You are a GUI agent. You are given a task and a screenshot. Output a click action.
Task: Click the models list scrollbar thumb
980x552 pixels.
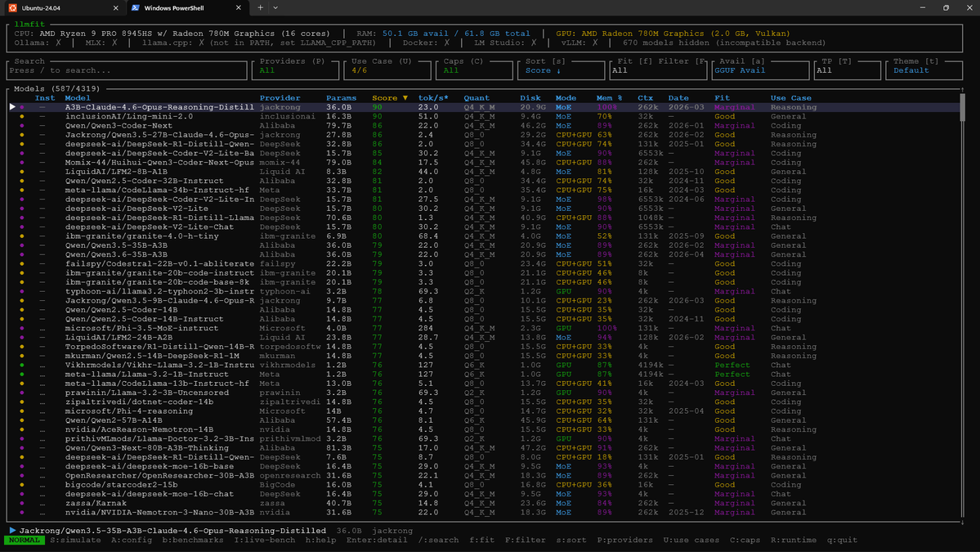pos(962,107)
